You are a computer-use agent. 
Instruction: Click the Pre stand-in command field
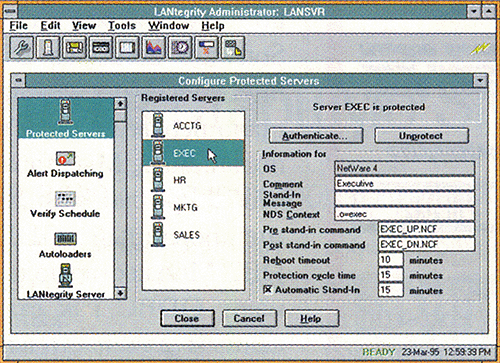(x=426, y=229)
